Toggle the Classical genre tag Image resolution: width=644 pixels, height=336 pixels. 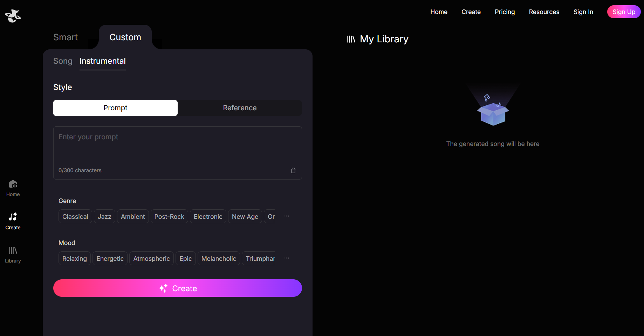pyautogui.click(x=75, y=217)
